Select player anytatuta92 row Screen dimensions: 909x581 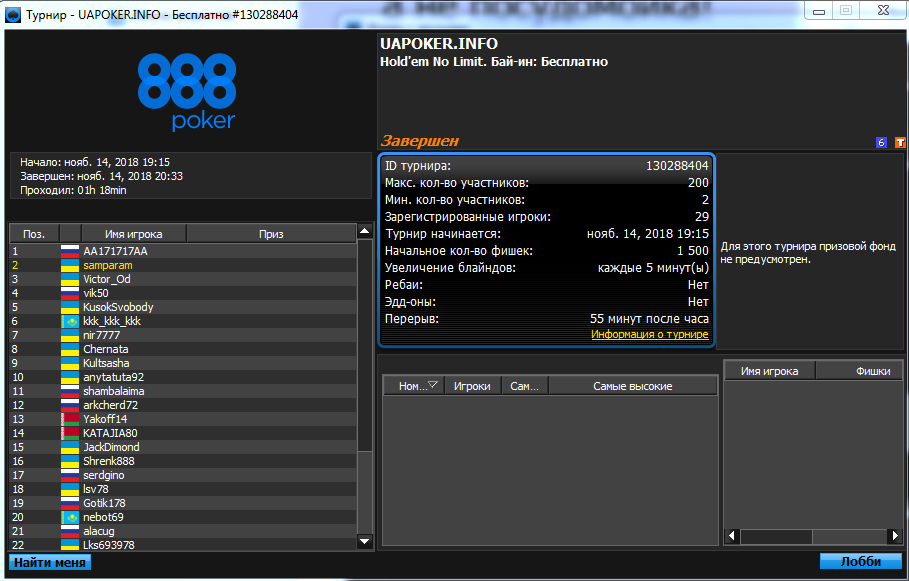coord(183,377)
